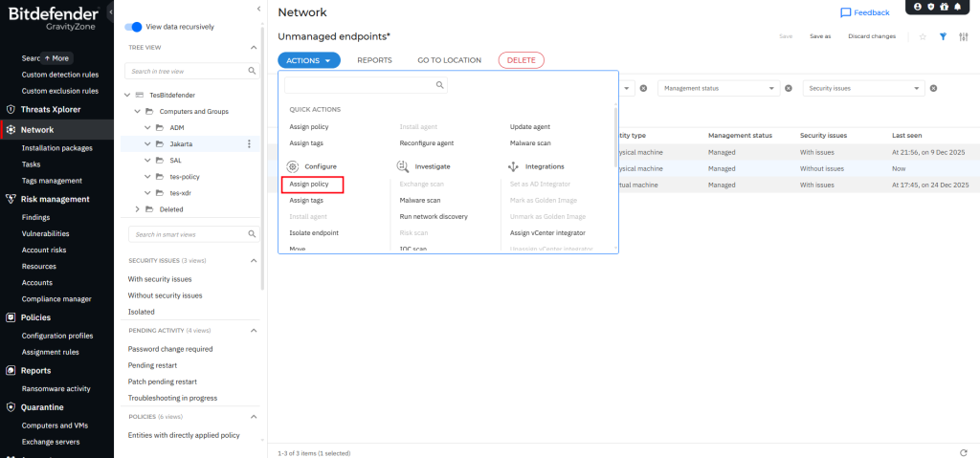Viewport: 980px width, 458px height.
Task: Clear the Security issues filter
Action: [933, 88]
